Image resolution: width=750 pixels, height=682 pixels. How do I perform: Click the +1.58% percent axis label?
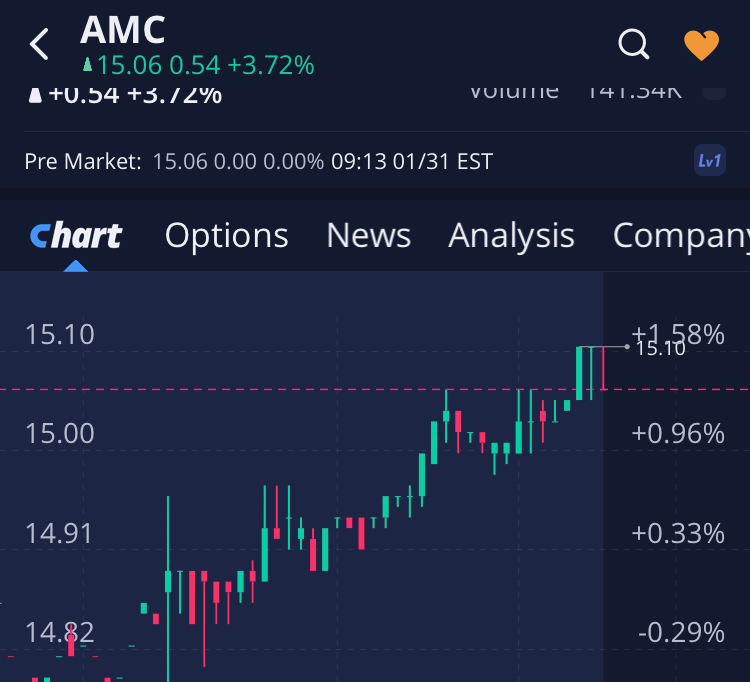[677, 334]
